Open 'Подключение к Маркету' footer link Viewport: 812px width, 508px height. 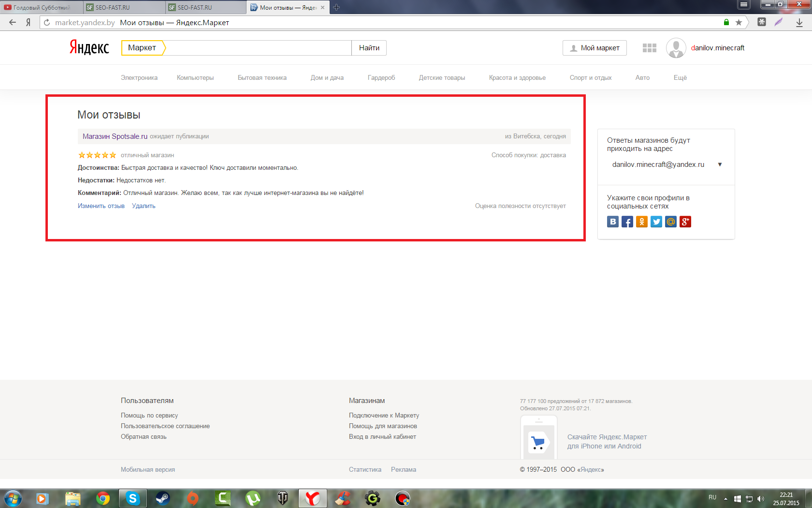click(384, 415)
